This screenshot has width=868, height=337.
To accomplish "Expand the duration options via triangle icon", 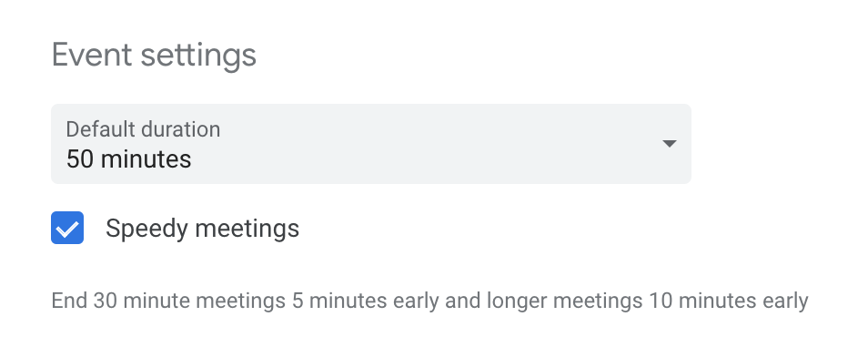I will click(x=670, y=144).
